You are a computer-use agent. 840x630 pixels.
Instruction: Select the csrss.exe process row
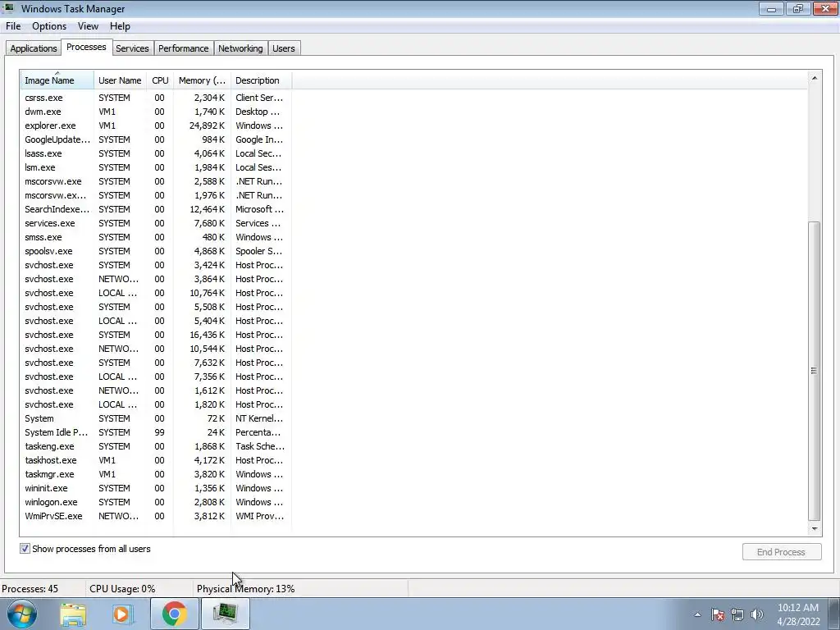[x=155, y=98]
